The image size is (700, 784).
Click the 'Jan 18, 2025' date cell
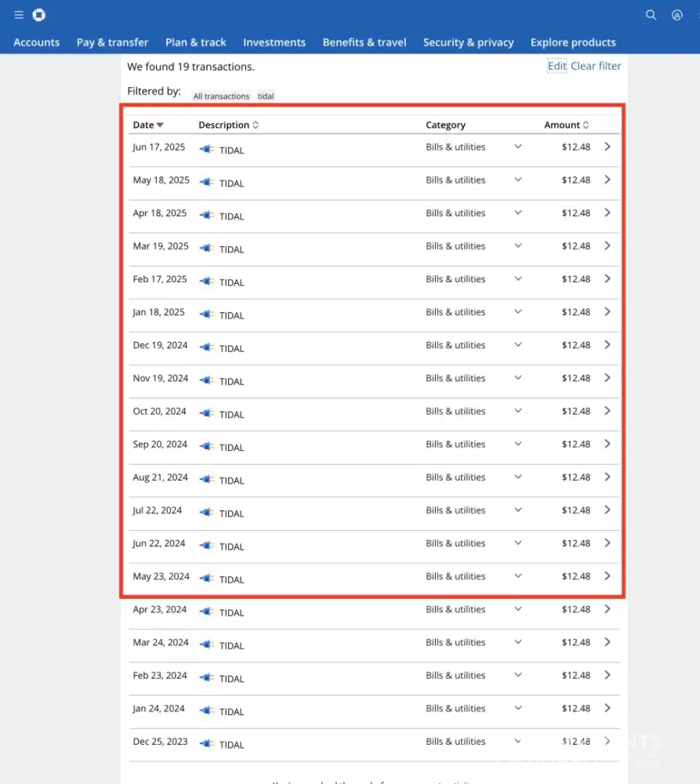point(158,313)
